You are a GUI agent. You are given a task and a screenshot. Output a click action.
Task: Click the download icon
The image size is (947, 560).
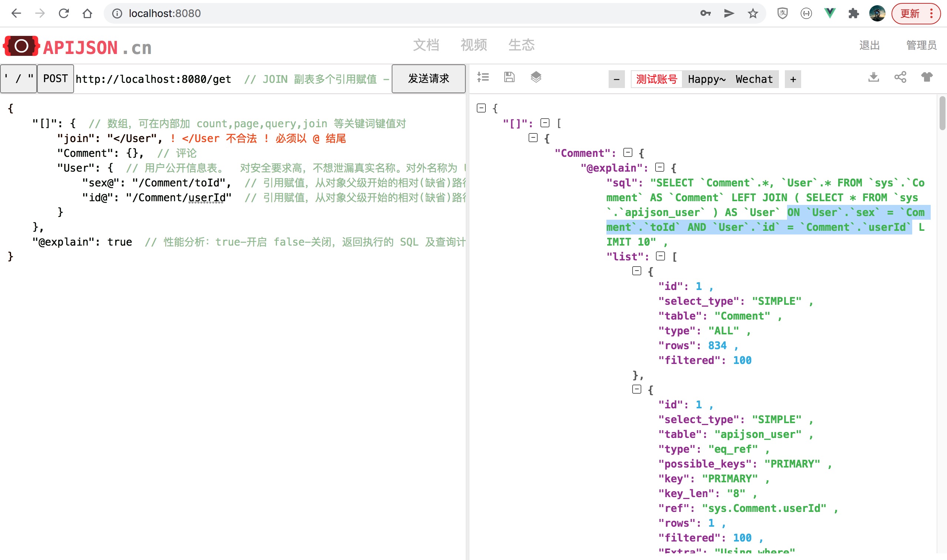click(873, 77)
